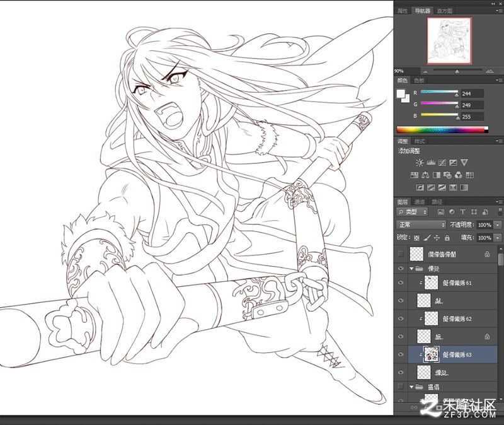Open the 正常 blend mode dropdown

click(x=421, y=224)
